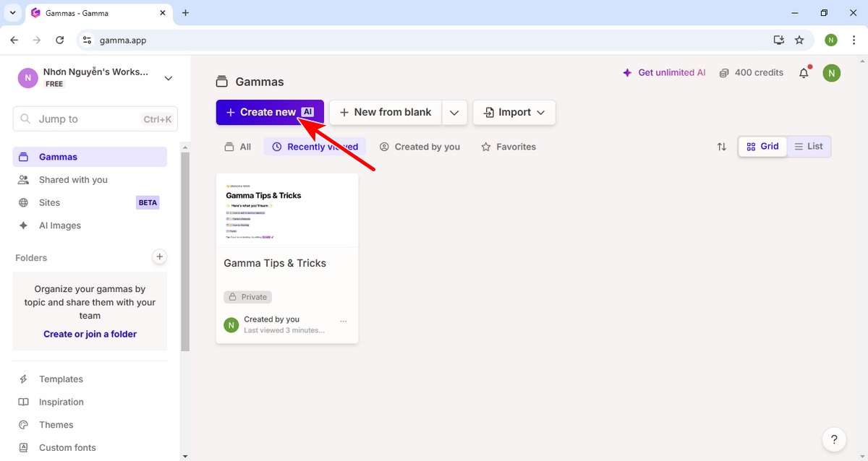Viewport: 868px width, 461px height.
Task: Switch to List view
Action: (x=809, y=147)
